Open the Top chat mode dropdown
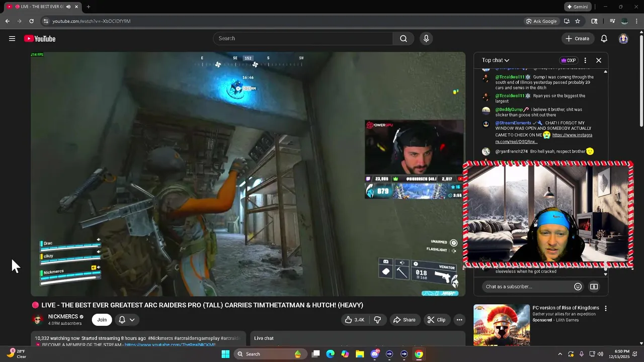This screenshot has height=362, width=644. coord(496,60)
